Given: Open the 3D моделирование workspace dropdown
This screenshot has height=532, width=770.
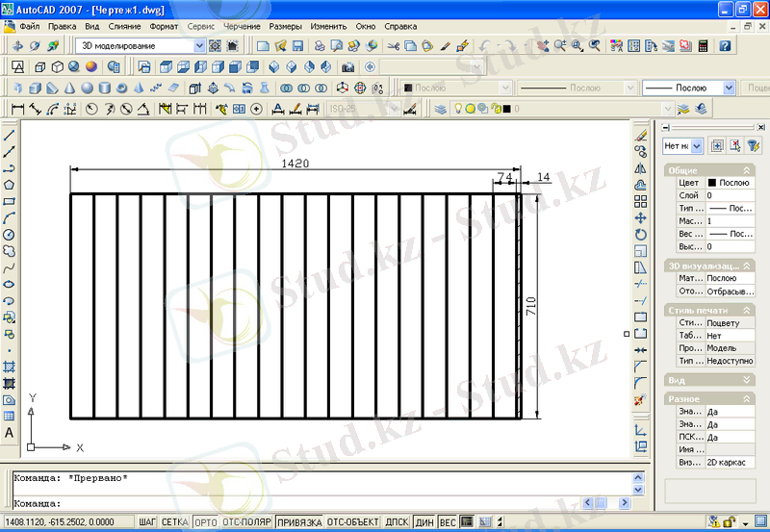Looking at the screenshot, I should tap(200, 45).
